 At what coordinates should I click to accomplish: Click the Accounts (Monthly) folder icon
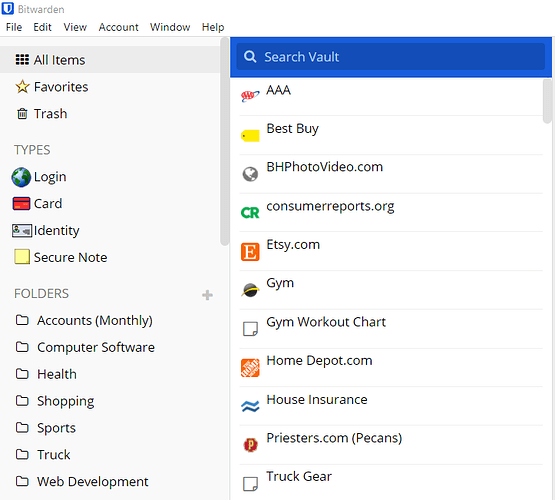(22, 320)
